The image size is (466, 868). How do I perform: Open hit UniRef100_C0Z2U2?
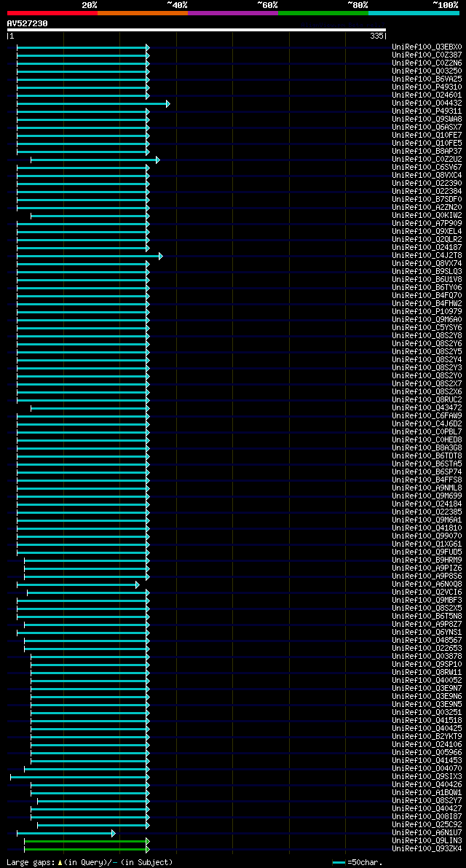[427, 160]
